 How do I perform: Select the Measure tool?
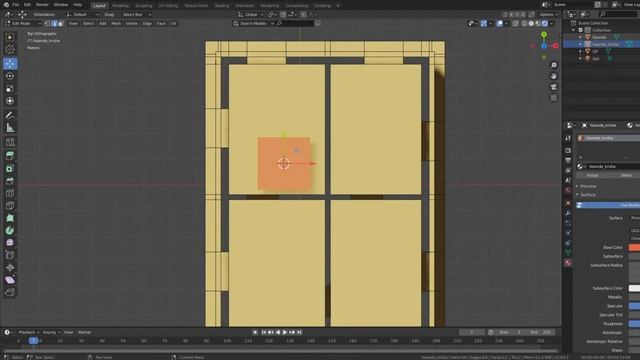click(10, 128)
